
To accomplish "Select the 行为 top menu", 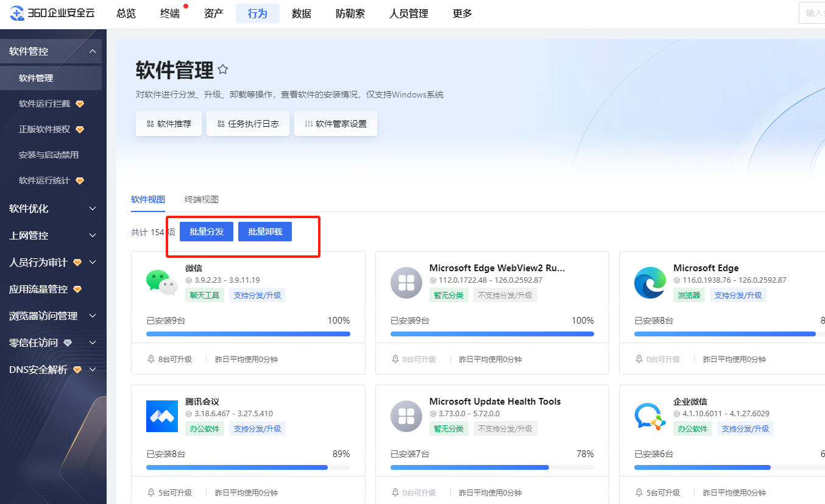I will pos(258,13).
